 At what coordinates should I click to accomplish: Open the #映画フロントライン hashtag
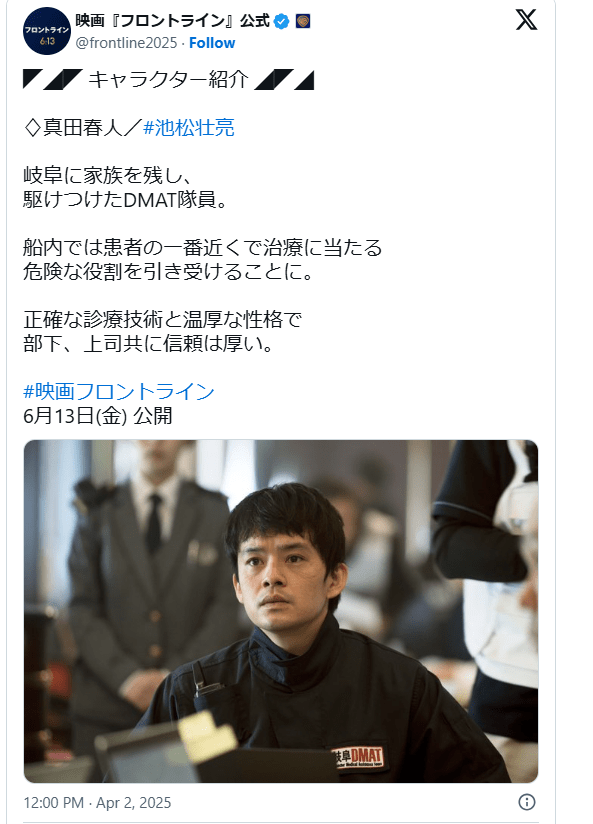click(x=119, y=392)
